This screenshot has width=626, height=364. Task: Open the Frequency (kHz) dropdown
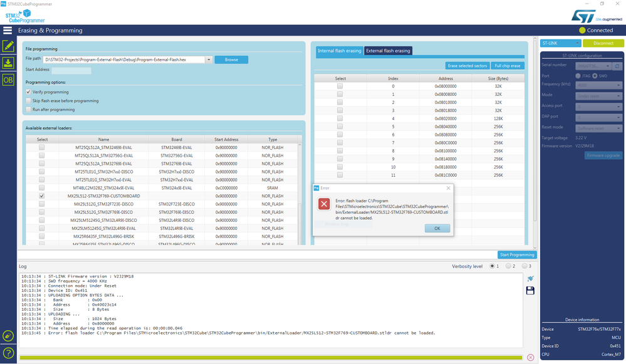(598, 85)
